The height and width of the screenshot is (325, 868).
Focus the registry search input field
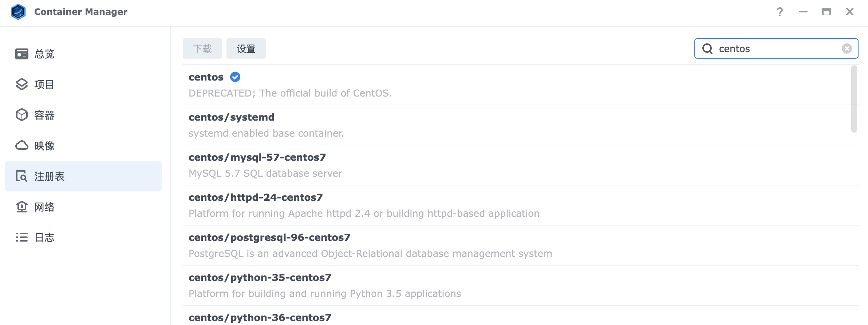[x=776, y=48]
